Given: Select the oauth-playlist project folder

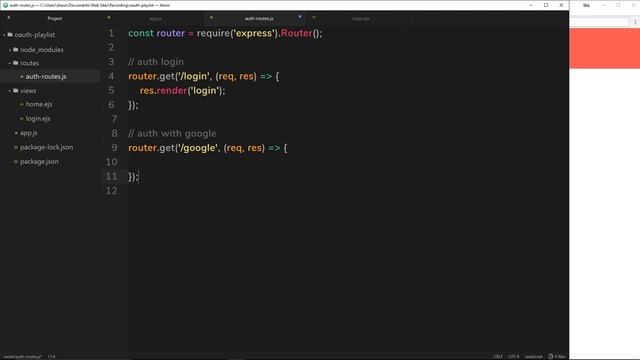Looking at the screenshot, I should click(35, 35).
